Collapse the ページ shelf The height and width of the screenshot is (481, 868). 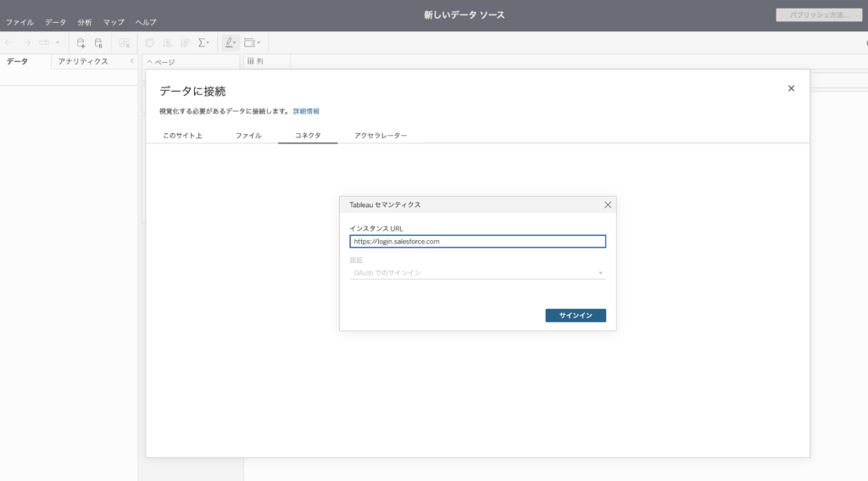[149, 62]
